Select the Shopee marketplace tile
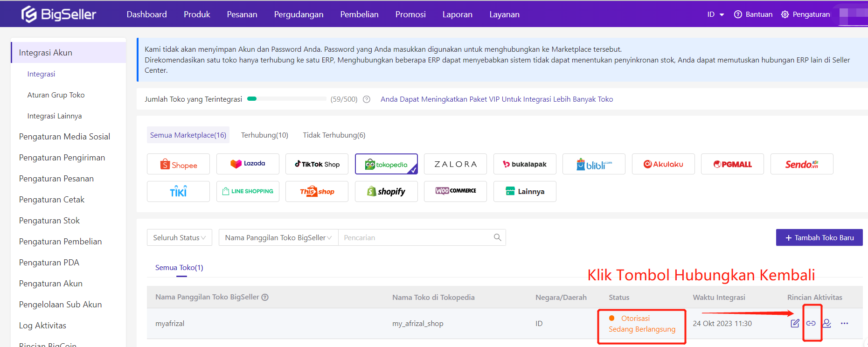Viewport: 868px width, 347px height. [178, 164]
